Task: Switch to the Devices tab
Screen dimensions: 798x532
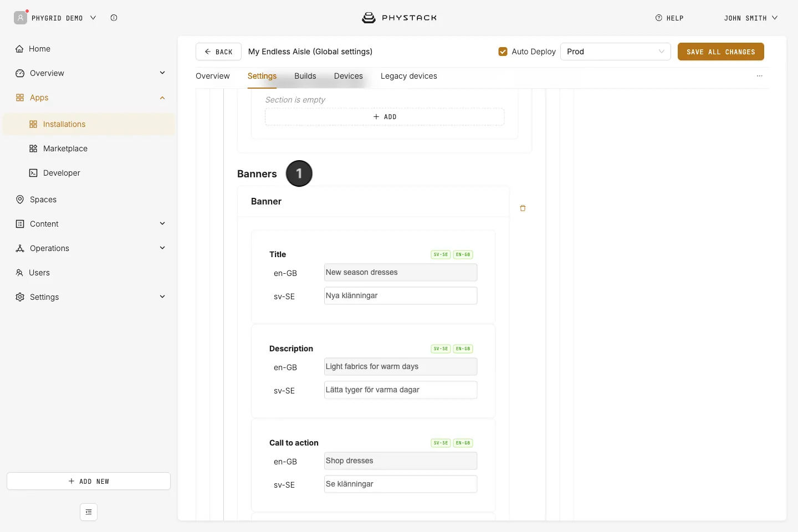Action: click(349, 76)
